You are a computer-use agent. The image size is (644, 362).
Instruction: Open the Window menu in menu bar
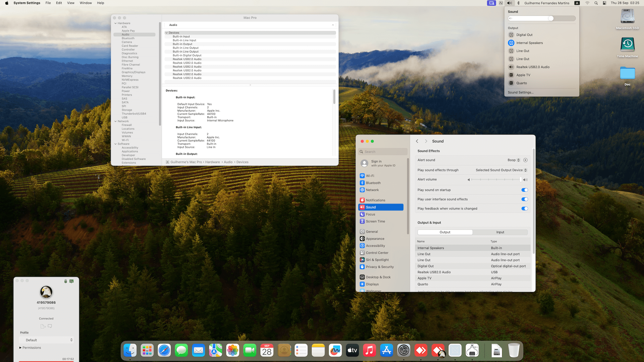pos(86,3)
